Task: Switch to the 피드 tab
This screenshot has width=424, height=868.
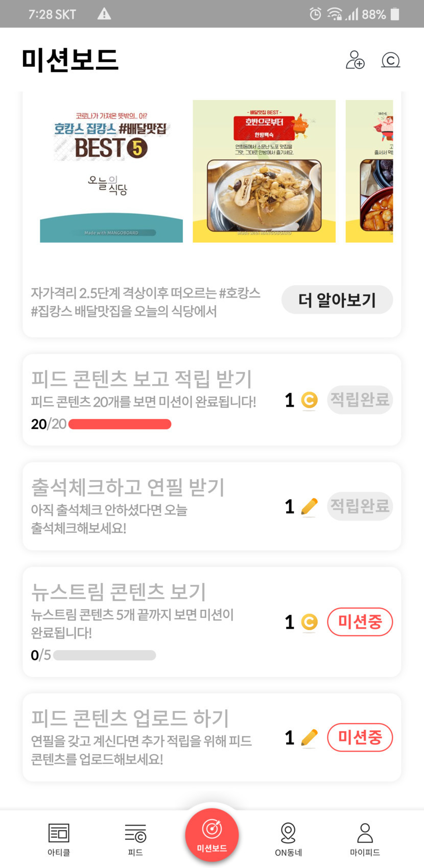Action: (x=135, y=839)
